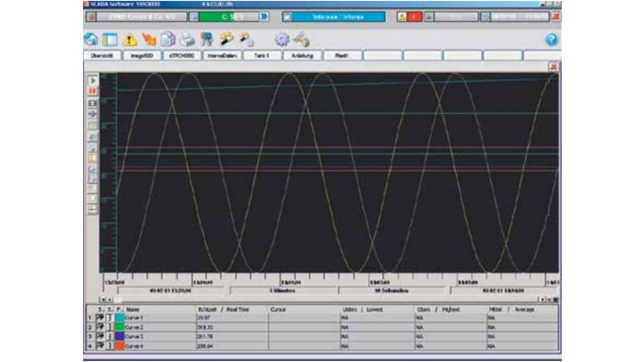Viewport: 644px width, 362px height.
Task: Toggle scale option for Curve 2
Action: [110, 327]
